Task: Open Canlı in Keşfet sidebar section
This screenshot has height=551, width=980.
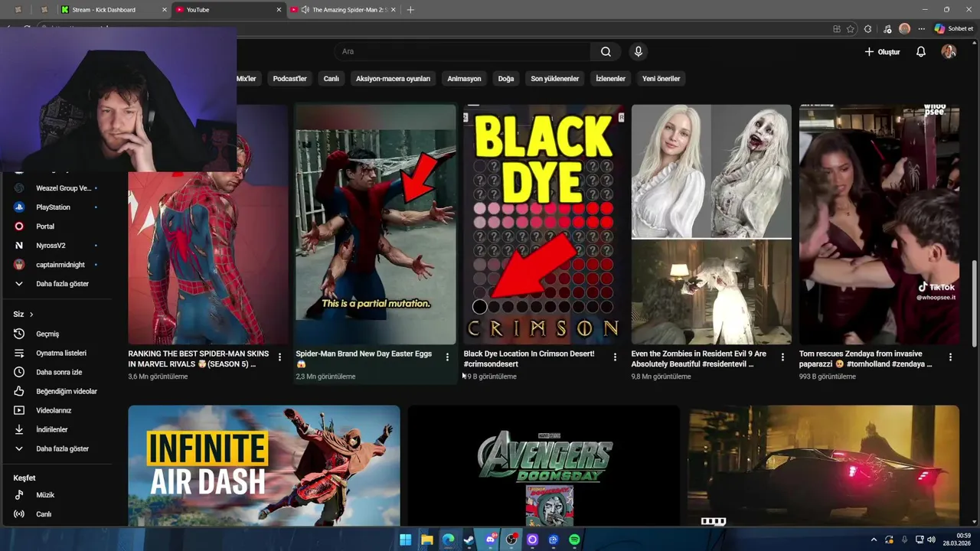Action: (56, 514)
